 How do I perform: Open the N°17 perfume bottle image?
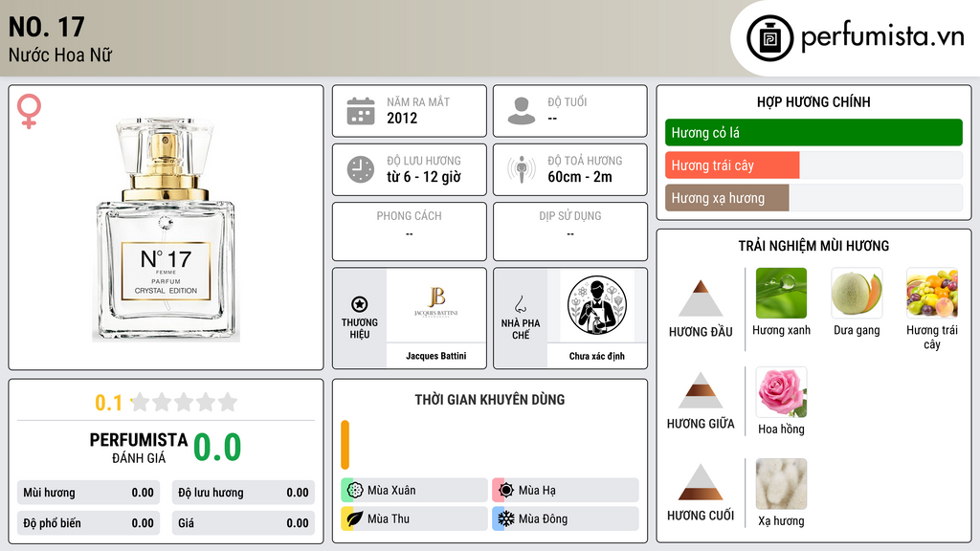(x=166, y=229)
